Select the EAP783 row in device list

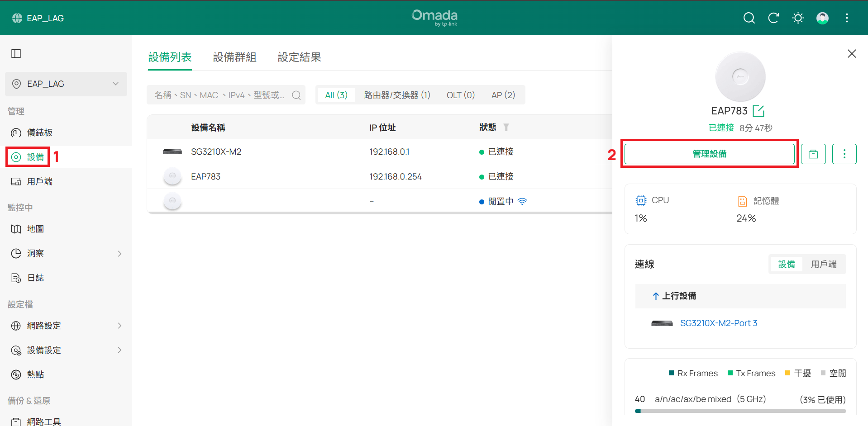click(379, 176)
